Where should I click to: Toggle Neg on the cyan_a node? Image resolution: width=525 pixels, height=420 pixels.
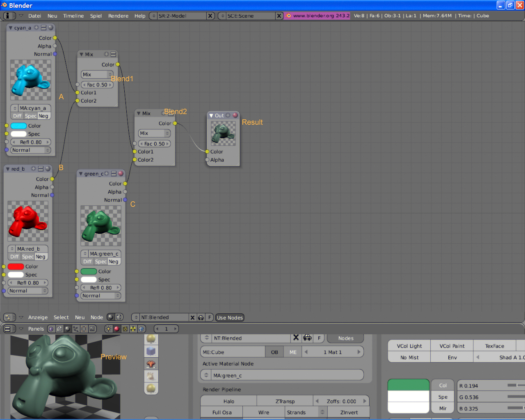click(43, 116)
